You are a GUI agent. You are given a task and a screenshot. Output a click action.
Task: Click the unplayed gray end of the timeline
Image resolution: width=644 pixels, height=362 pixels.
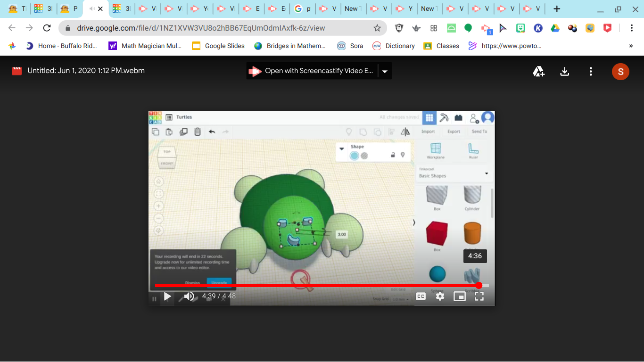pos(485,286)
